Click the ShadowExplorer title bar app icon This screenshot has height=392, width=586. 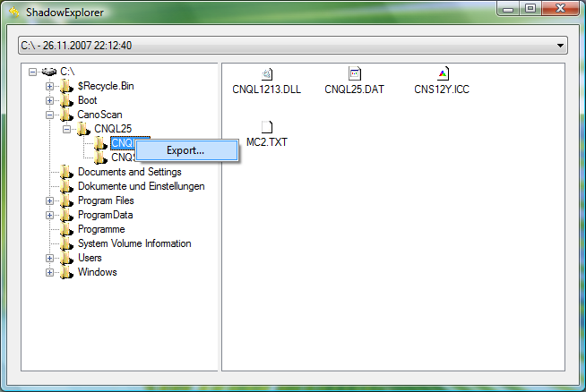14,12
